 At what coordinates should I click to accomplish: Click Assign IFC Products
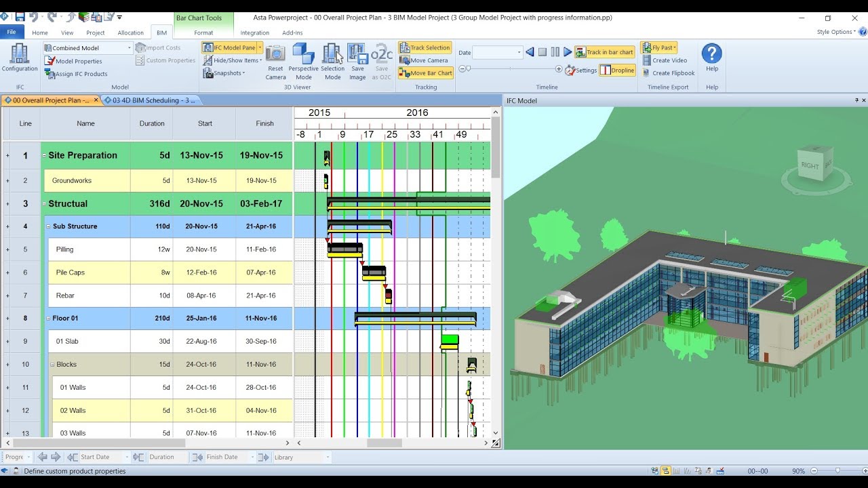pyautogui.click(x=76, y=74)
